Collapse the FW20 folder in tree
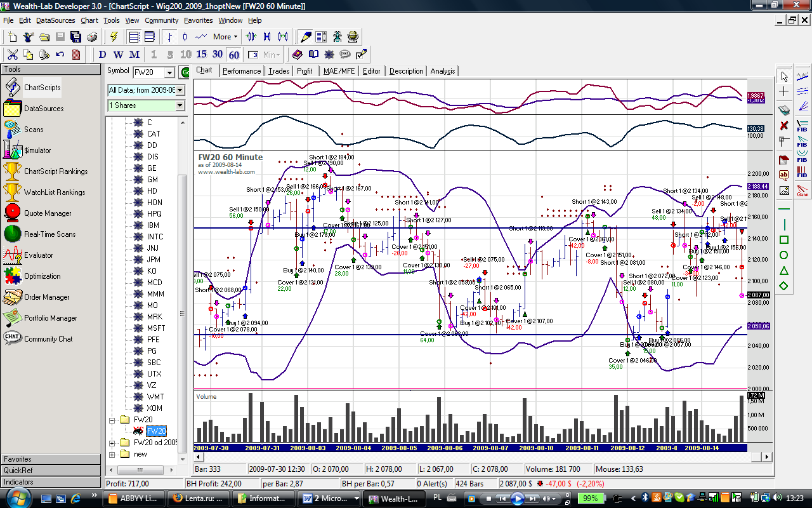The width and height of the screenshot is (812, 508). (x=113, y=420)
